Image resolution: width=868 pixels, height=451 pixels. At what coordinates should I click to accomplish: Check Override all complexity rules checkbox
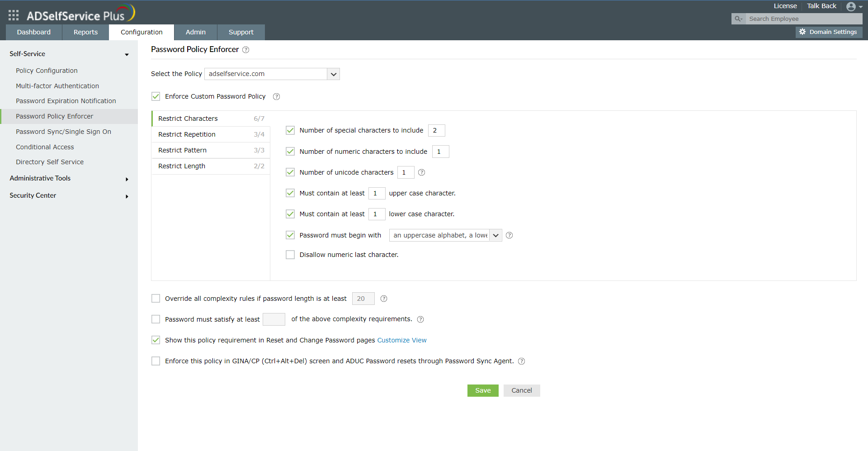[156, 299]
